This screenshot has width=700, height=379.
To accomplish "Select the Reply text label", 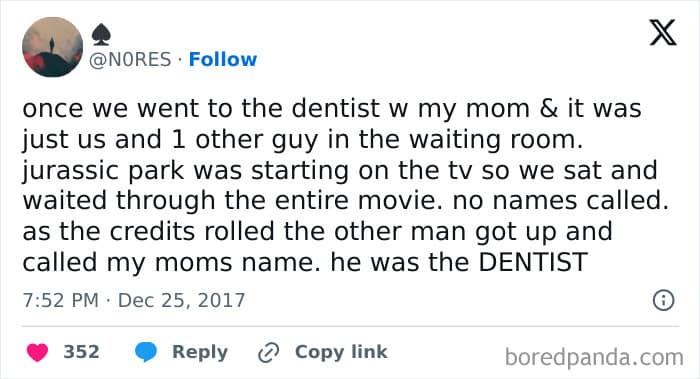I will pyautogui.click(x=200, y=352).
